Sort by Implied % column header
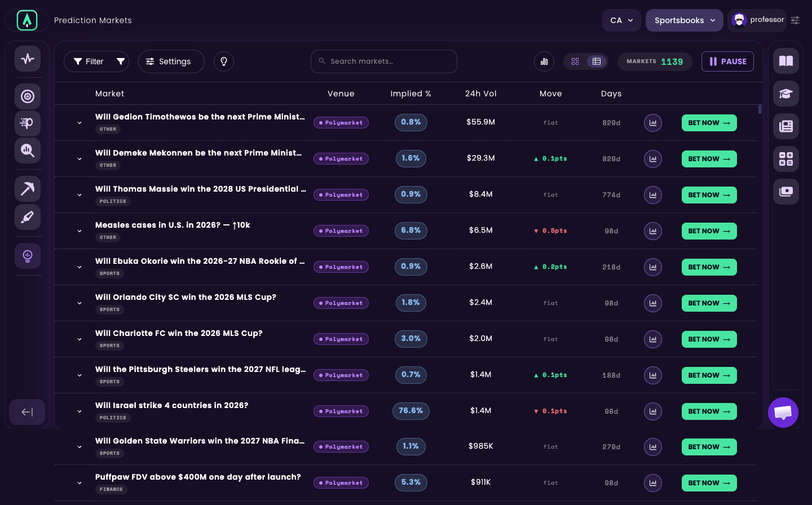The image size is (812, 505). click(411, 94)
